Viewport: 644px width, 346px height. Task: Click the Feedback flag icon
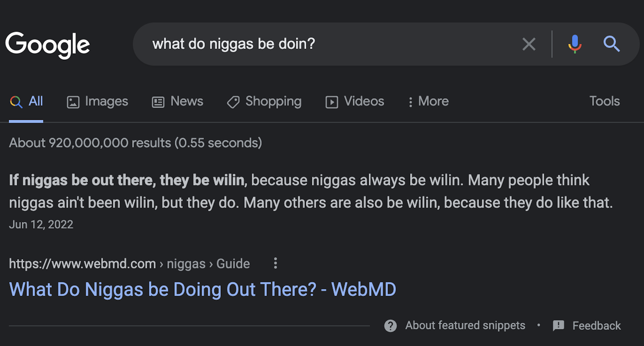coord(558,325)
